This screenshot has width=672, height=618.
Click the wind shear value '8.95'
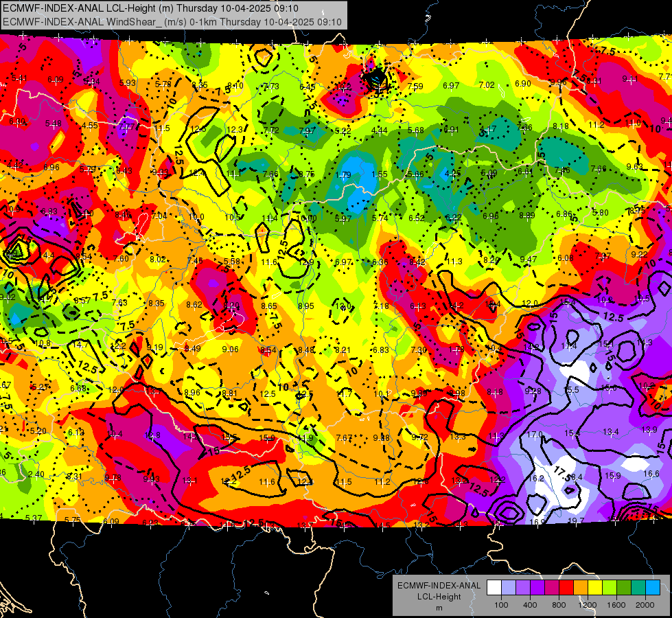(x=306, y=306)
